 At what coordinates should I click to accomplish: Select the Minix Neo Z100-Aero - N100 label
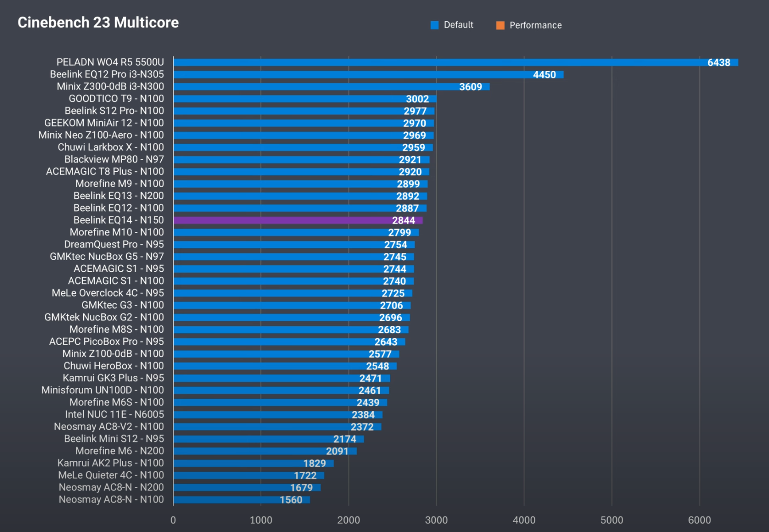[101, 135]
